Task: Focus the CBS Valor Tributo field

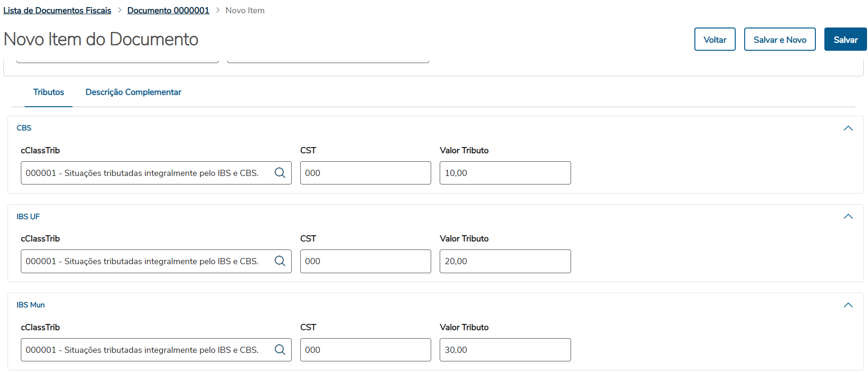Action: tap(505, 173)
